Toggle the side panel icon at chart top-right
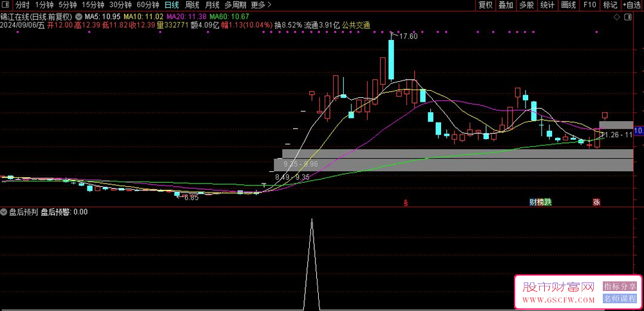Viewport: 644px width, 311px height. click(627, 17)
